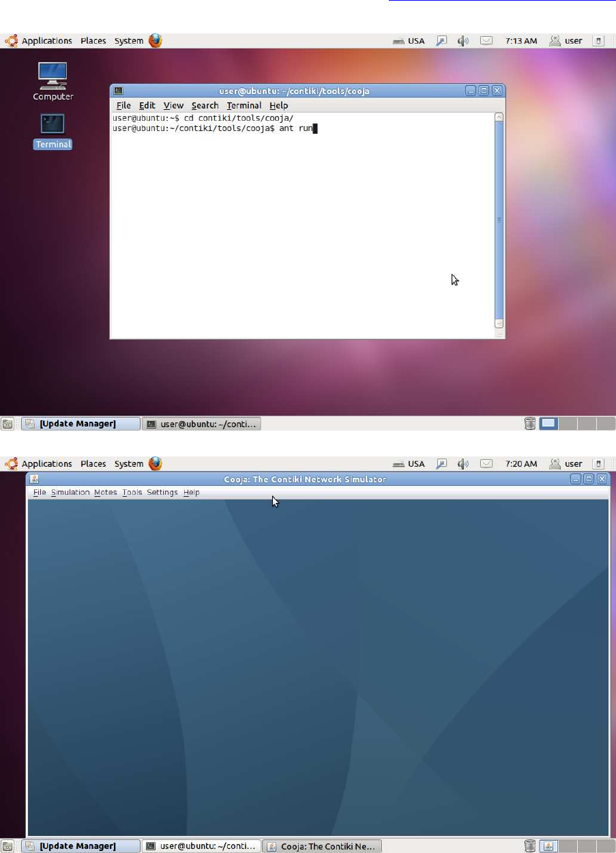
Task: Open the View menu in the Terminal window
Action: (x=173, y=106)
